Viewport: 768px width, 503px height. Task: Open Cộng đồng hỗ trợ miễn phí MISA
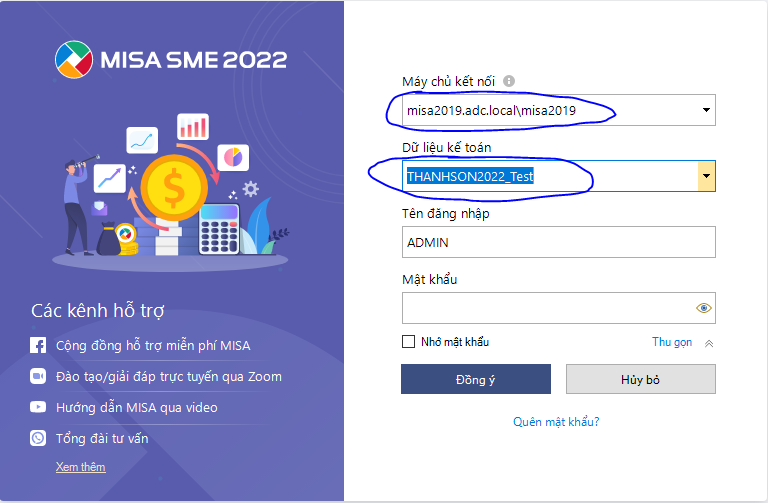coord(153,345)
